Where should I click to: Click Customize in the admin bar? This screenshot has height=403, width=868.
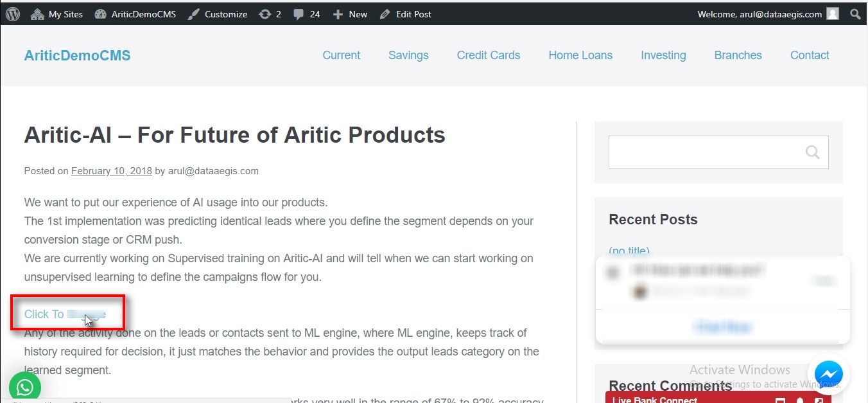tap(217, 13)
